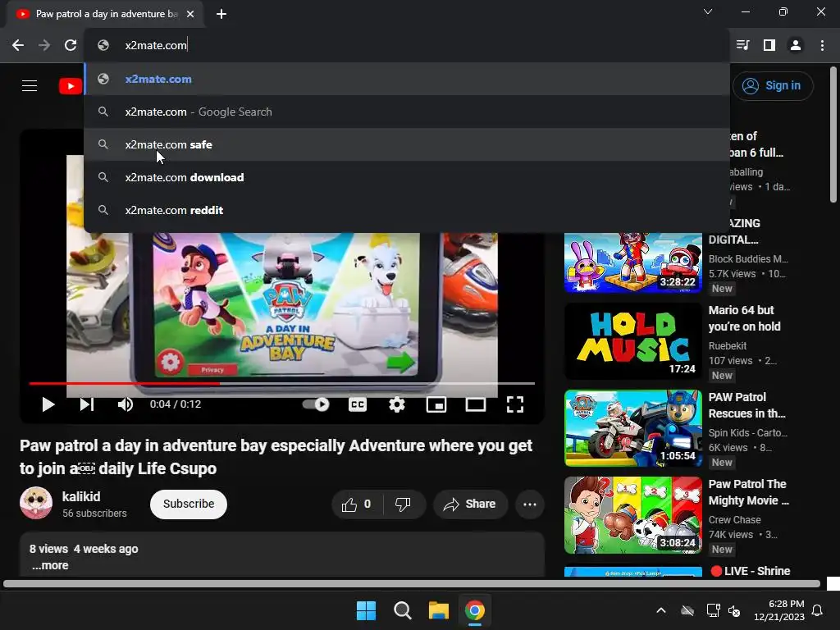The image size is (840, 630).
Task: Open the 'Mario 64 but you're on hold' title
Action: [744, 318]
